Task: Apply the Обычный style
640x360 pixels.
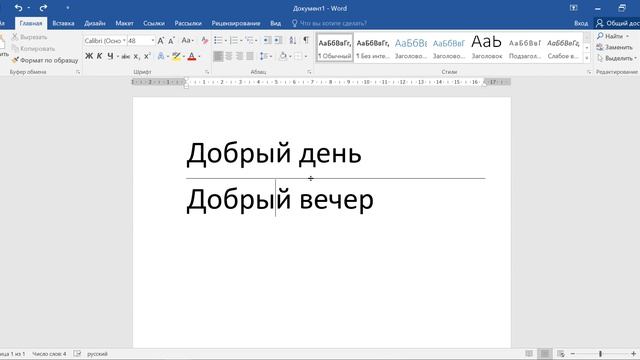Action: click(335, 48)
